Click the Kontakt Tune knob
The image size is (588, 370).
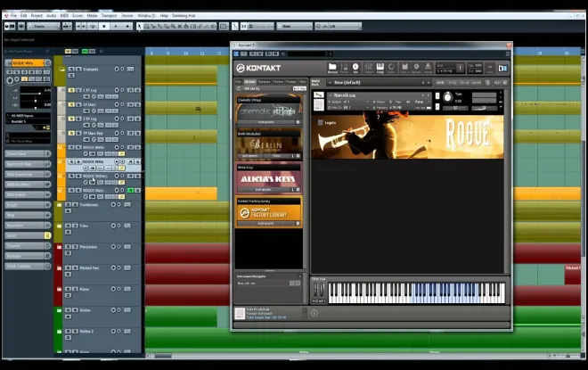(x=447, y=97)
